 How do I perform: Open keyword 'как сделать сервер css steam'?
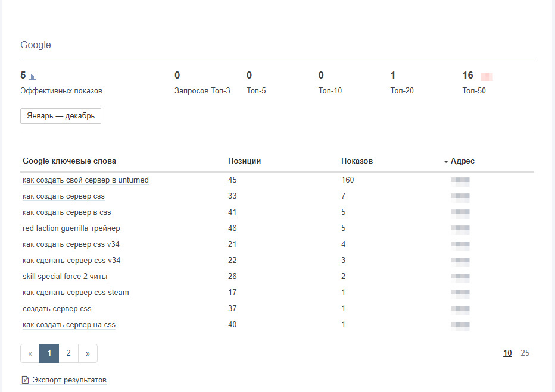(x=76, y=293)
